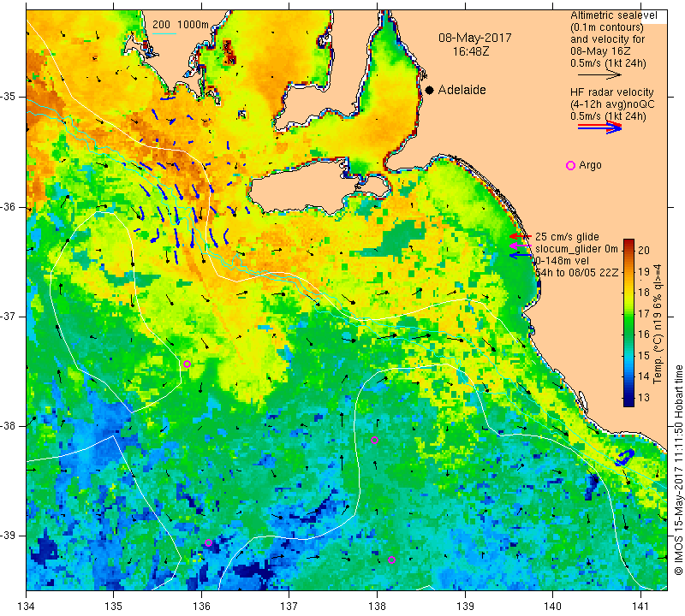685x616 pixels.
Task: Click the latitude axis label -38
Action: coord(10,426)
